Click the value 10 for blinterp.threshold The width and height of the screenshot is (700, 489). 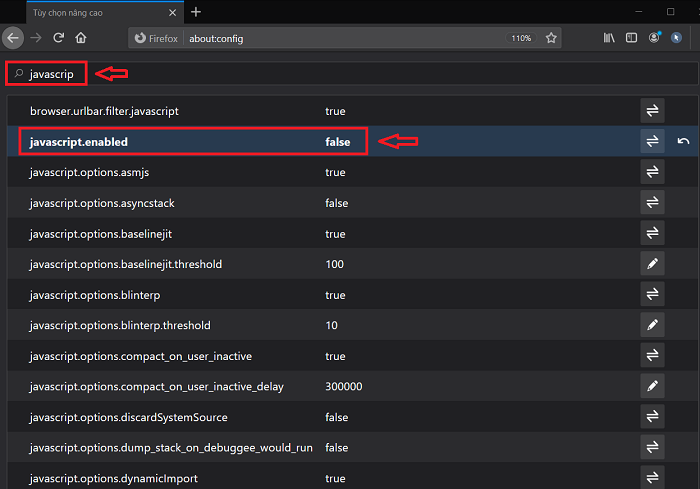click(331, 326)
